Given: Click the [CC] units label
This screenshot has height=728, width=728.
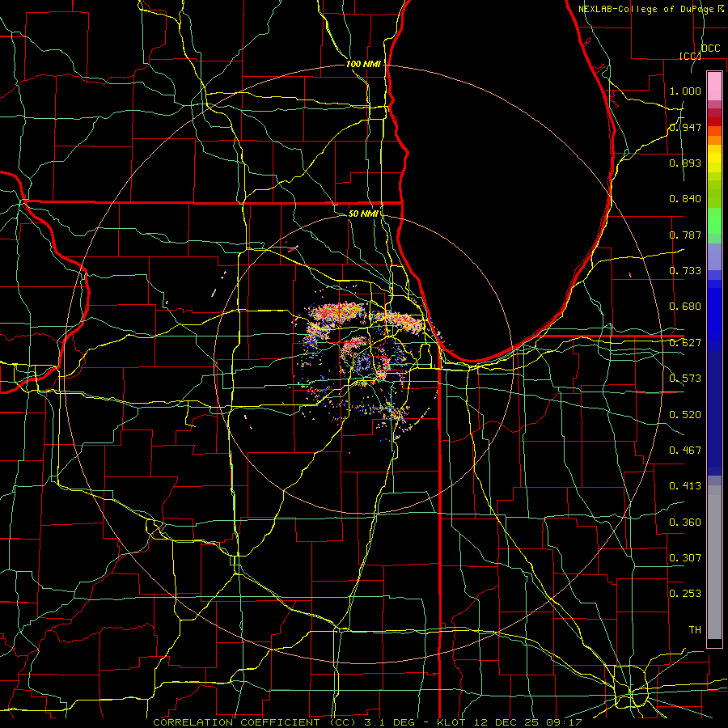Looking at the screenshot, I should click(x=691, y=56).
